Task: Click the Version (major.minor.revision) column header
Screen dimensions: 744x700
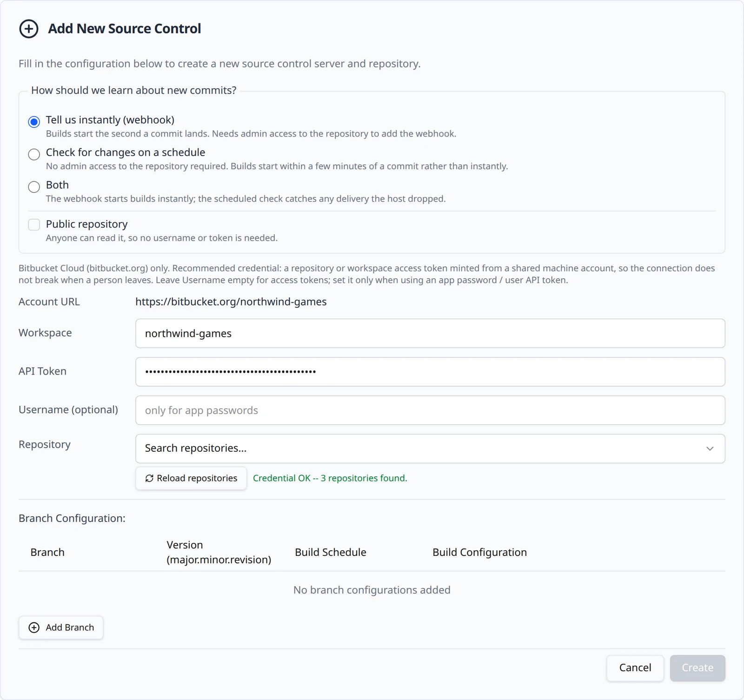Action: click(x=219, y=552)
